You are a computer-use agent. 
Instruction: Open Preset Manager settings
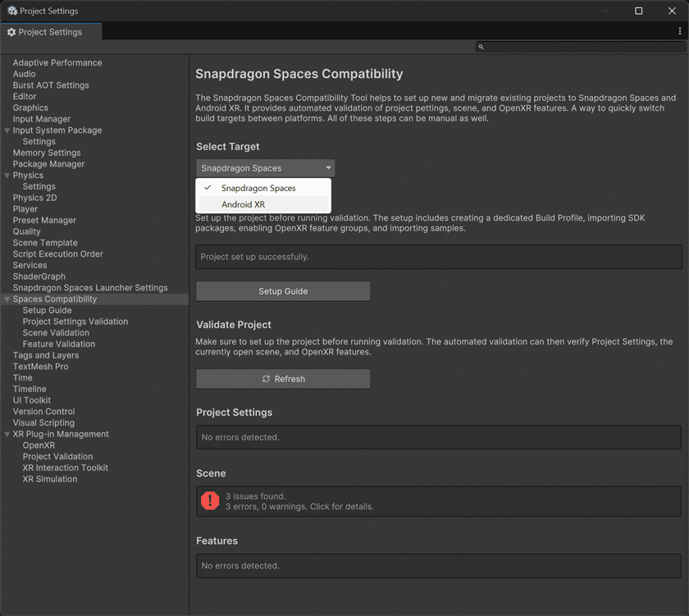(x=44, y=220)
